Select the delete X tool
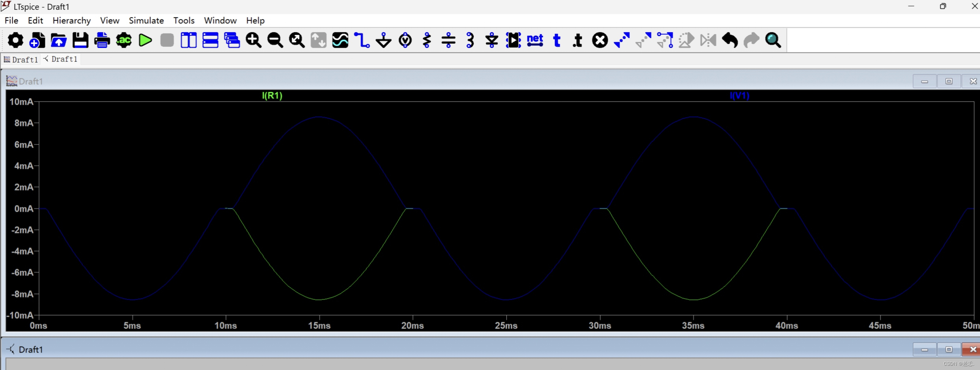The height and width of the screenshot is (370, 980). [x=600, y=40]
